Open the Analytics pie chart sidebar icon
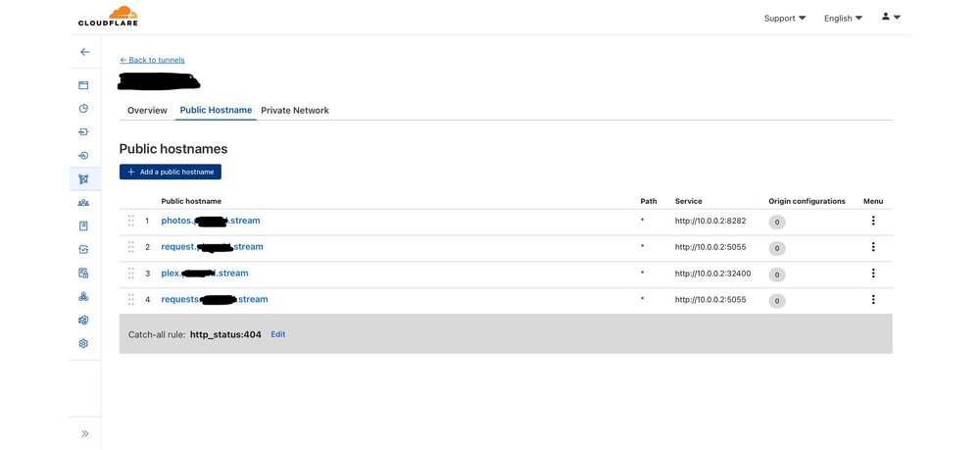Viewport: 980px width, 450px height. point(83,108)
